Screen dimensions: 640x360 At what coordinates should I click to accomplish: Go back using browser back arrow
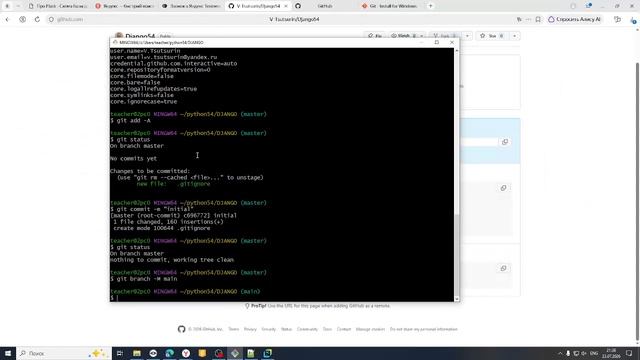tap(7, 19)
